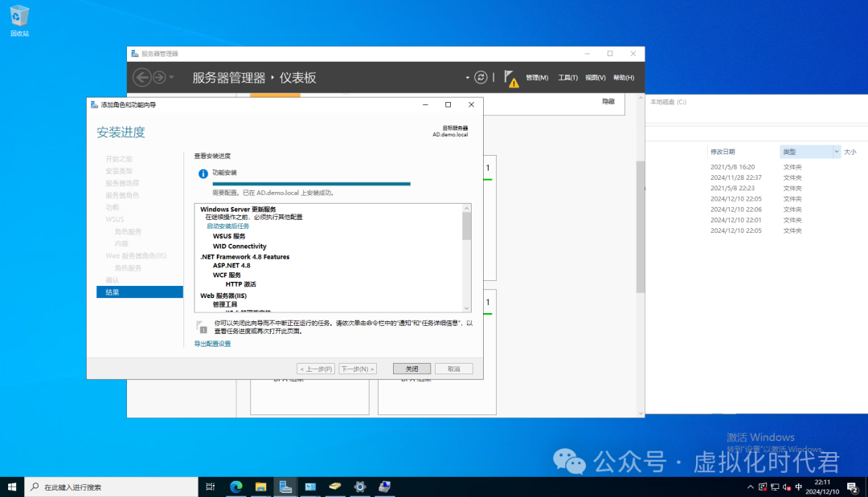Select the 结果 step in wizard sidebar
The height and width of the screenshot is (497, 868).
click(x=140, y=292)
